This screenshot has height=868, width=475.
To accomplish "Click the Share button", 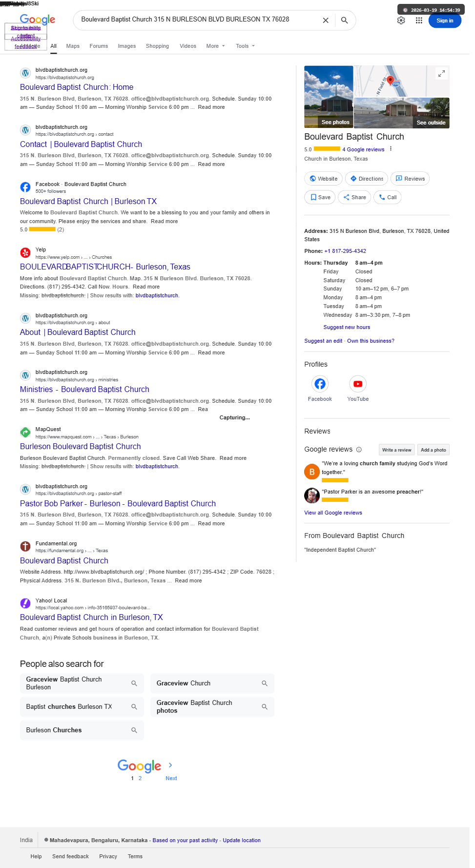I will pyautogui.click(x=354, y=197).
